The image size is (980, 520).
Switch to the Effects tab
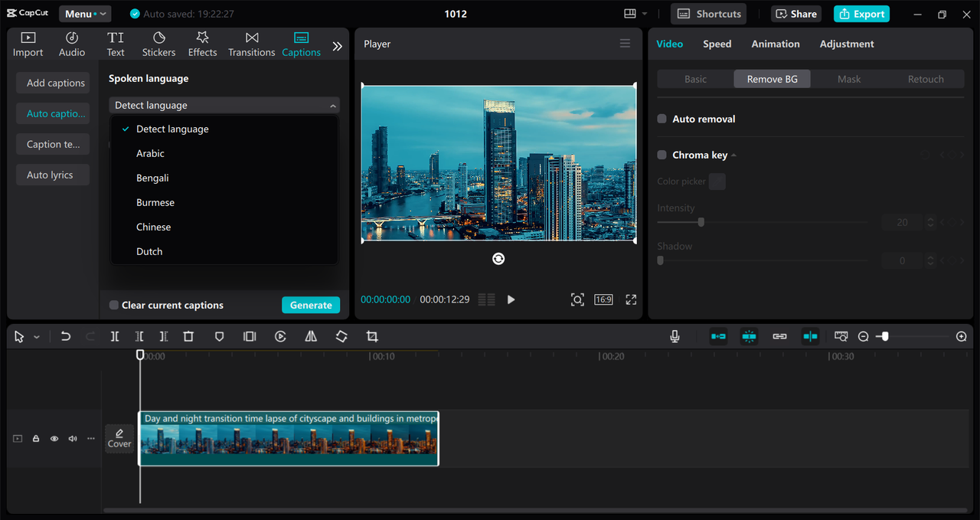203,44
